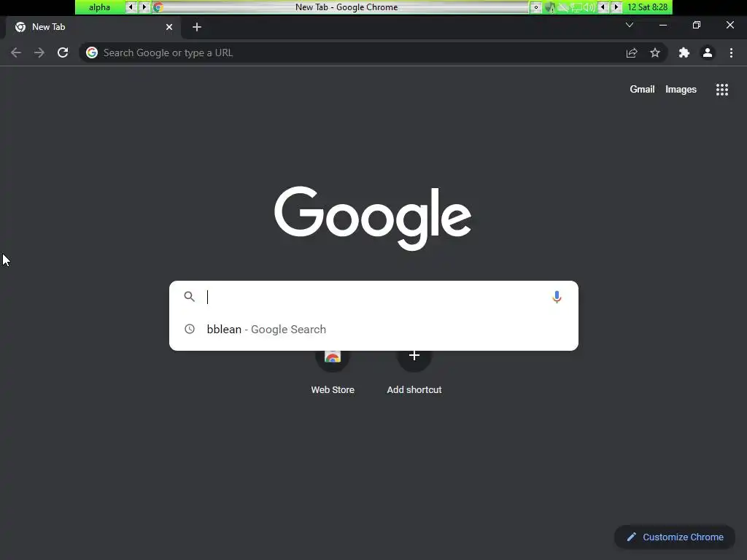Click the alpha workspace label
Screen dimensions: 747x560
click(99, 7)
